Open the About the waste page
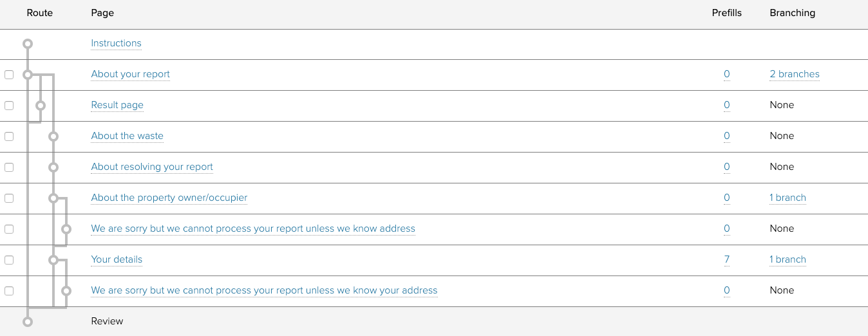Screen dimensions: 868x336 (127, 136)
